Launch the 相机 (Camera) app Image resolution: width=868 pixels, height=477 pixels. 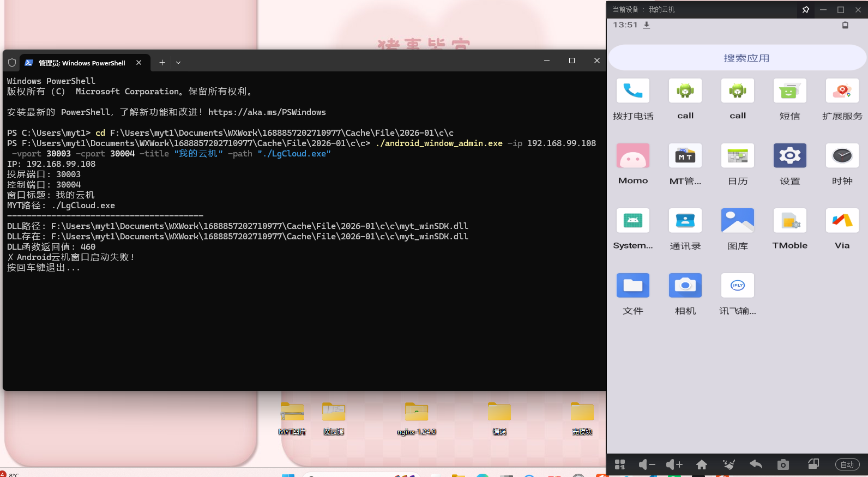[685, 286]
